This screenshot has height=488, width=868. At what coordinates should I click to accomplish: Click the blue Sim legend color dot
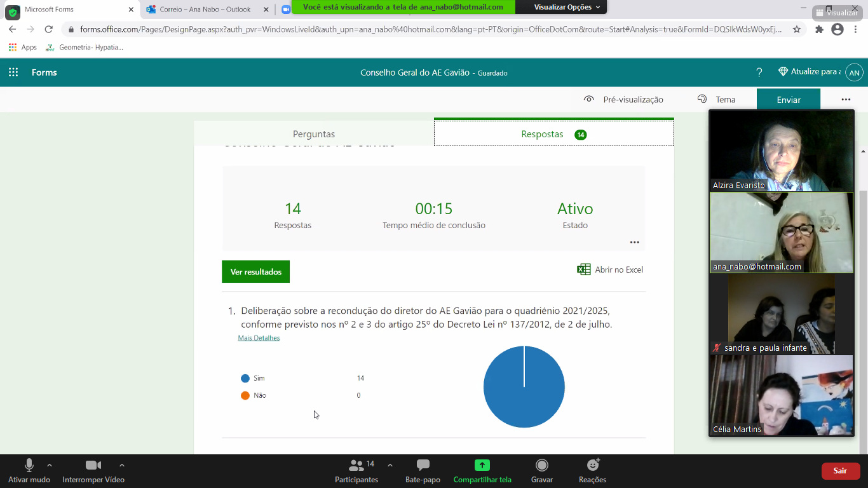[x=245, y=378]
